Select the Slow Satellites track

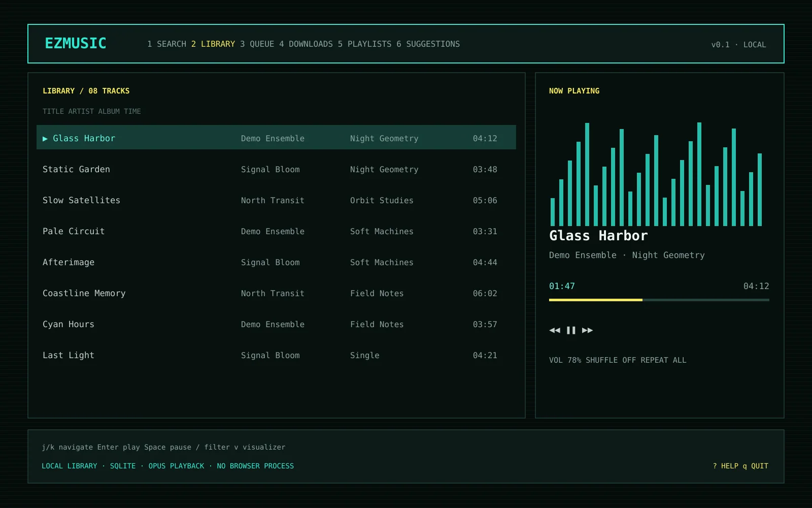276,200
